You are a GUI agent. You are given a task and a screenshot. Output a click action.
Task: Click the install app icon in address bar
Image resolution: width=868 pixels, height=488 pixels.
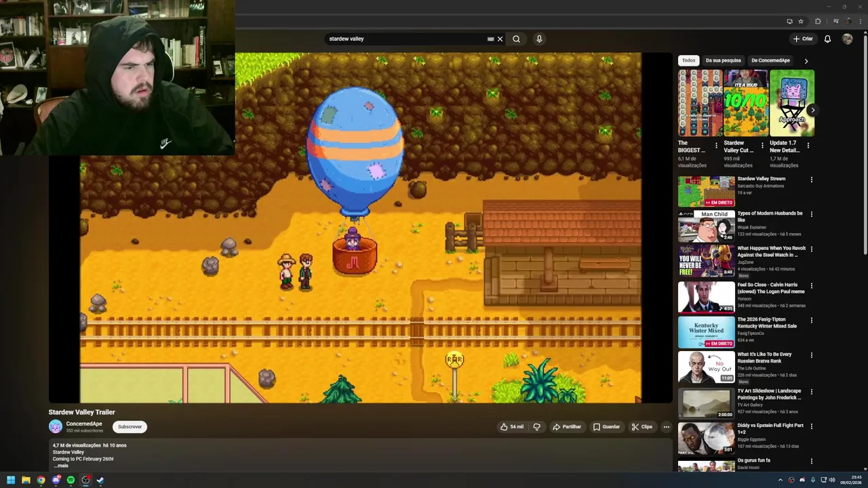tap(790, 21)
